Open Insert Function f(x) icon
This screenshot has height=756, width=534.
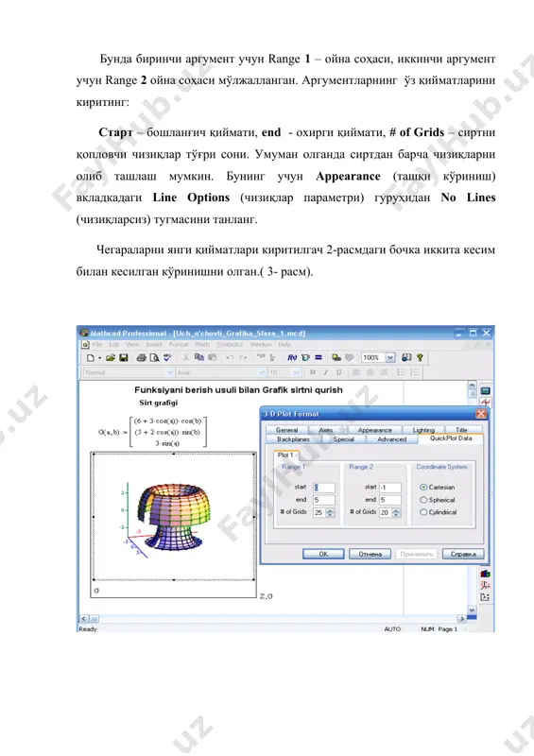(x=292, y=357)
